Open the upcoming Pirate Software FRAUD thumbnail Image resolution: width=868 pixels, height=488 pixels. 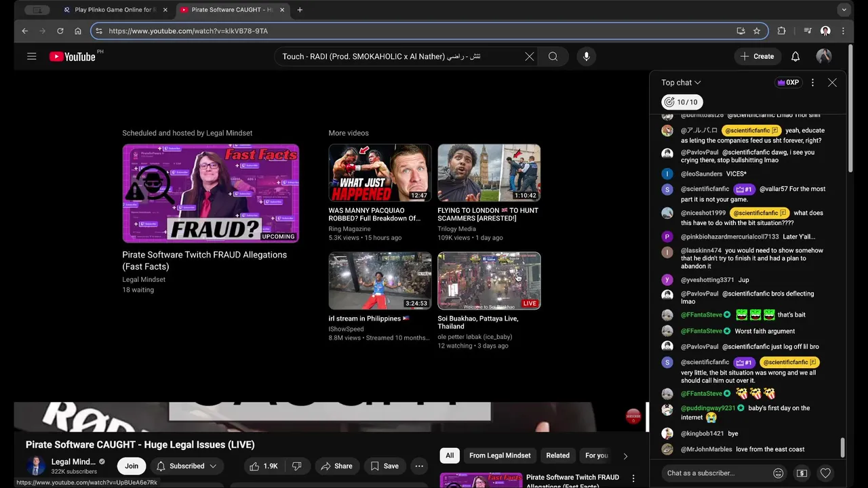[211, 193]
